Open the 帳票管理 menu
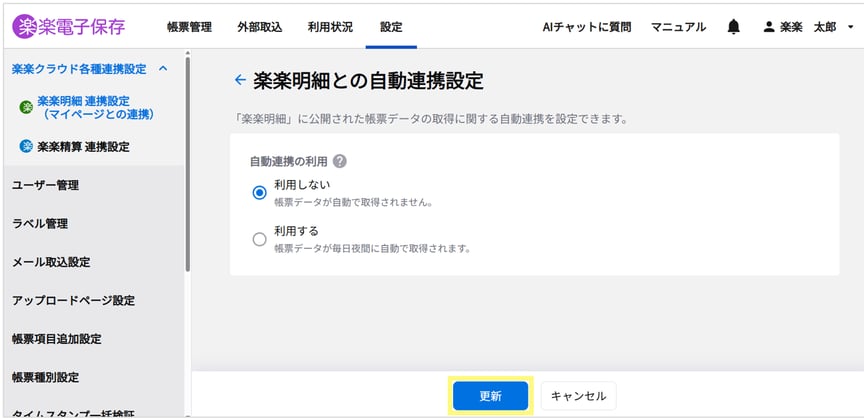 pyautogui.click(x=190, y=27)
